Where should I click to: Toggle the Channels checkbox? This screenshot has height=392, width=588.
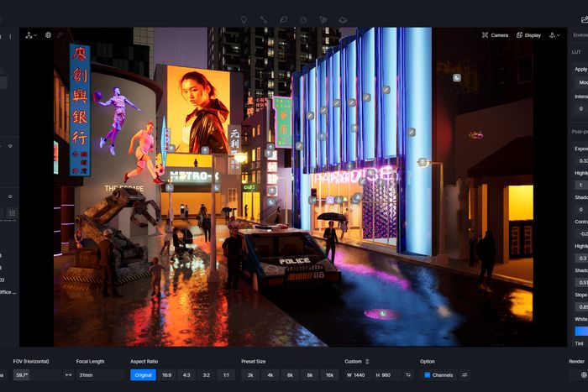[x=427, y=374]
